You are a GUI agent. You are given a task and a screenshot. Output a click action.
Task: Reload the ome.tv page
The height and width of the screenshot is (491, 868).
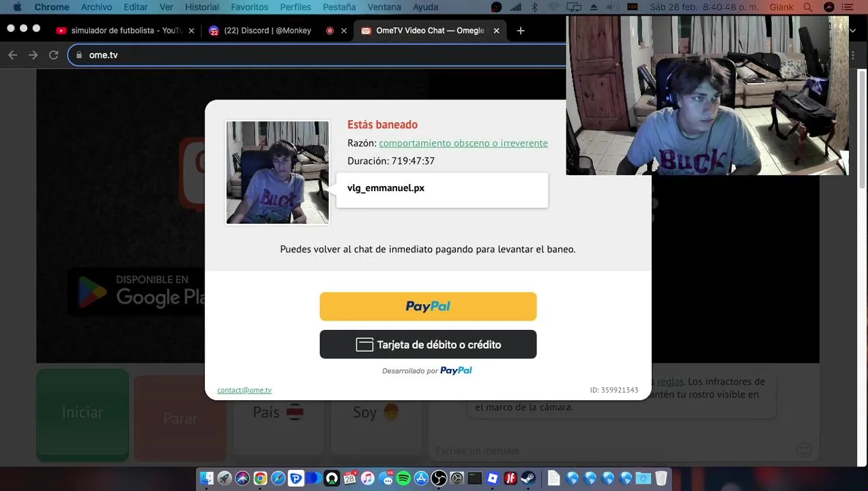pos(53,55)
